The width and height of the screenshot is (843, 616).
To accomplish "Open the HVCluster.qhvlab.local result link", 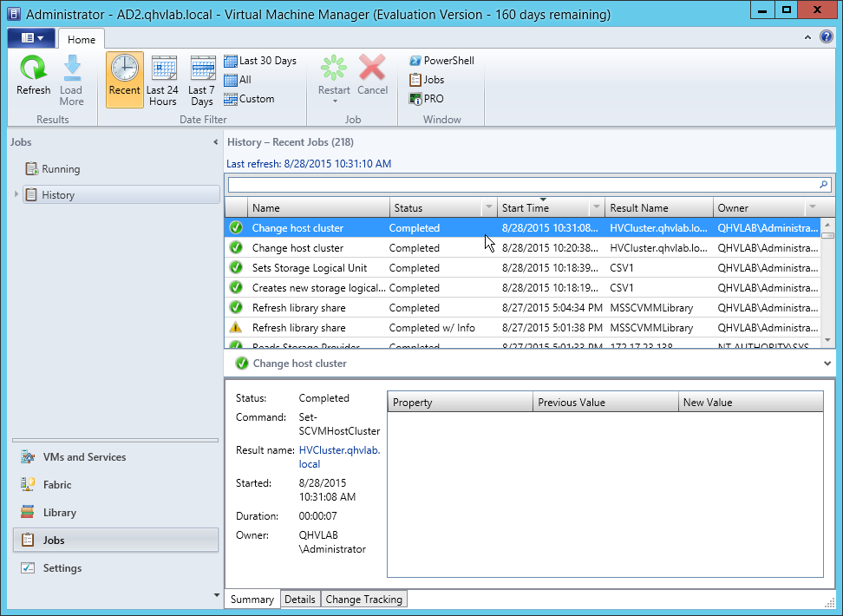I will 339,456.
